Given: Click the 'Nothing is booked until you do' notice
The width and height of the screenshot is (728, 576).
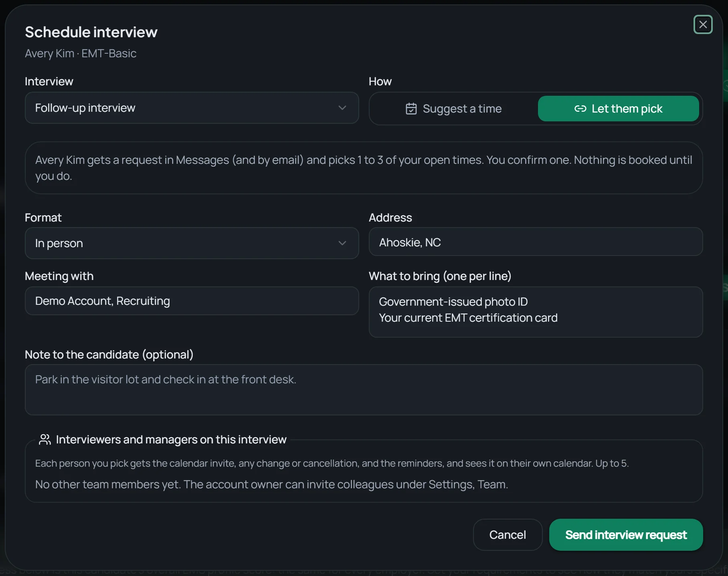Looking at the screenshot, I should click(364, 168).
